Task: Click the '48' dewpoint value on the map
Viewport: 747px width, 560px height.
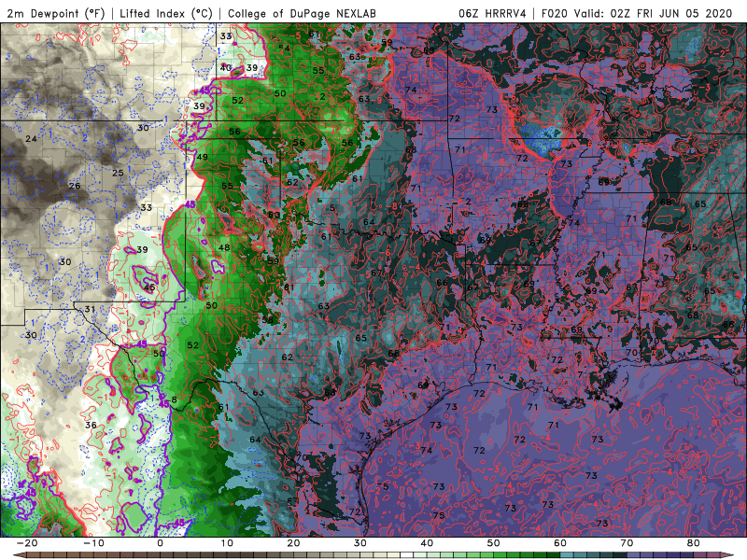Action: pos(224,247)
